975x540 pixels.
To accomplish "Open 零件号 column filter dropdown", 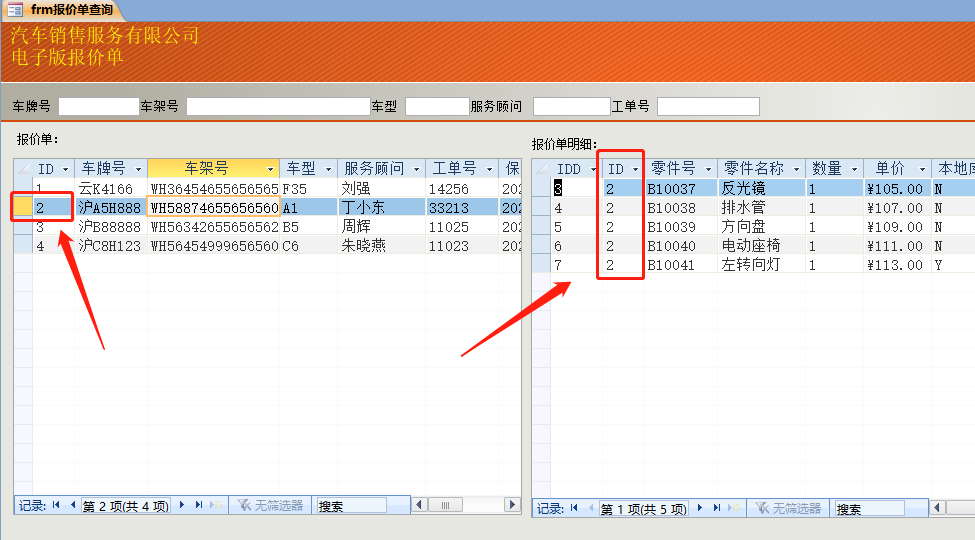I will pos(708,169).
